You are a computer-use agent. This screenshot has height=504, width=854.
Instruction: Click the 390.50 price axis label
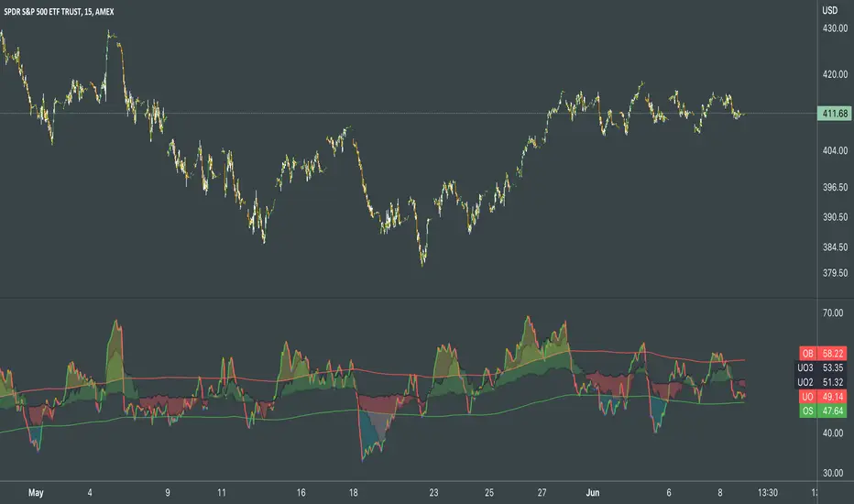pos(835,217)
